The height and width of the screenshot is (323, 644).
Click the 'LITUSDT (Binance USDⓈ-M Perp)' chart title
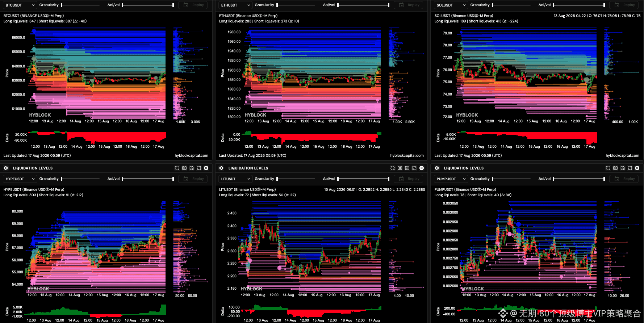[x=247, y=190]
